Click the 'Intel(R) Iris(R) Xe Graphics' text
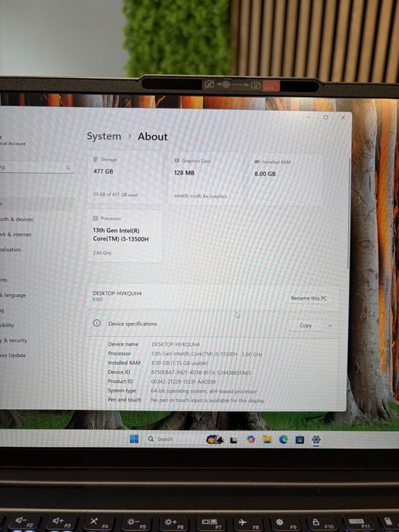The height and width of the screenshot is (532, 399). 200,196
